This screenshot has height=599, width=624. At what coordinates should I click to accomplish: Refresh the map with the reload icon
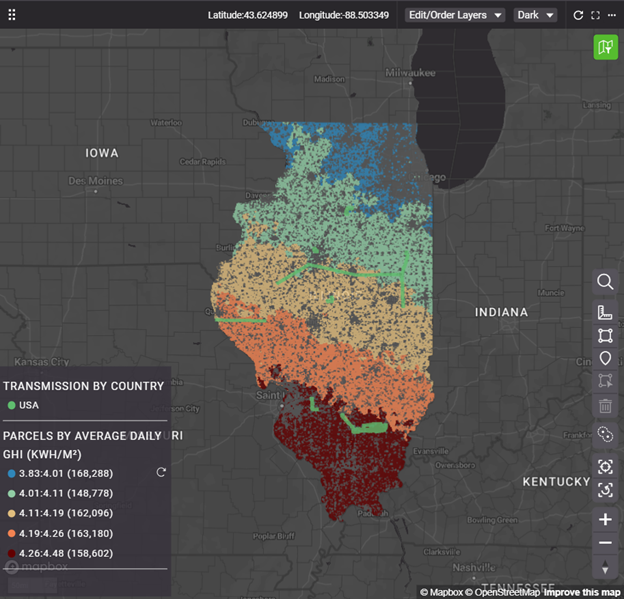coord(578,15)
